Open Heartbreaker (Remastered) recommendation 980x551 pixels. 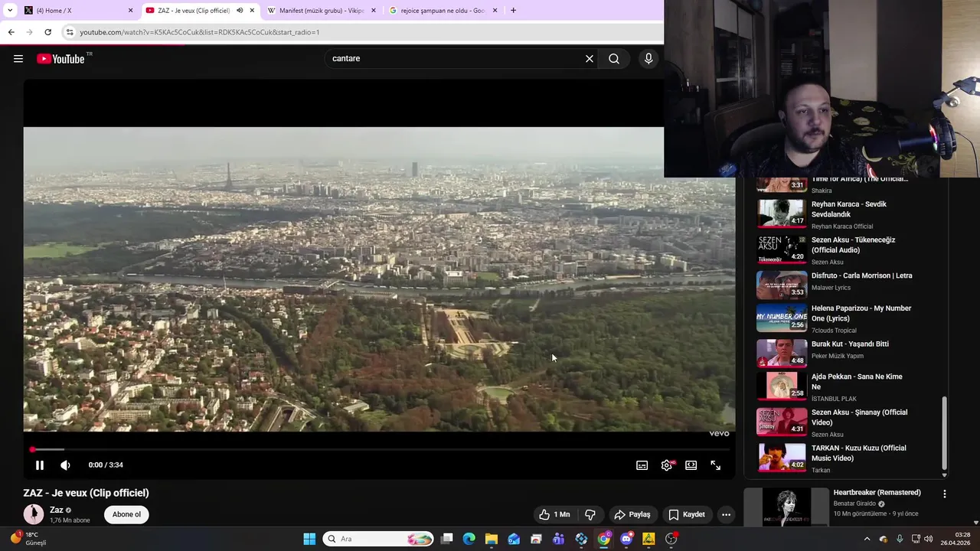coord(877,493)
